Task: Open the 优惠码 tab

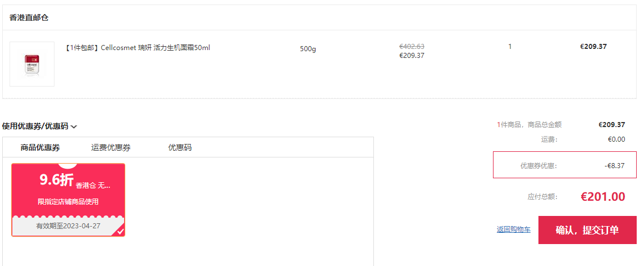Action: [x=180, y=147]
